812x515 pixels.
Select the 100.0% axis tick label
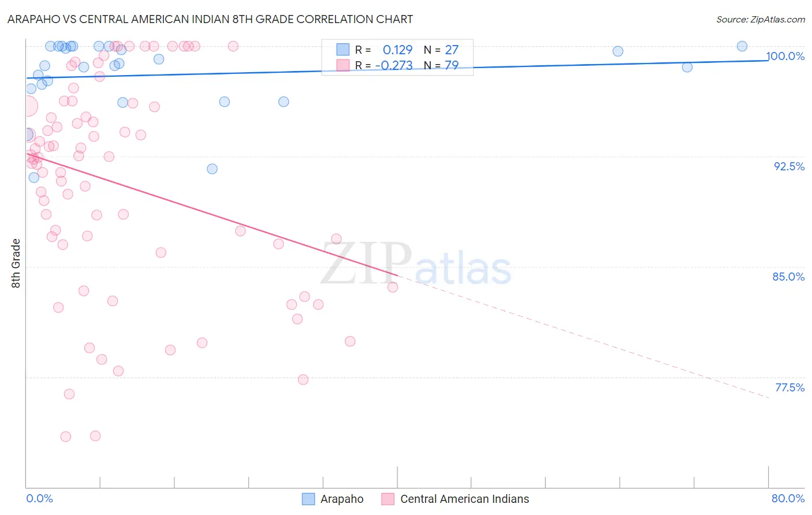(785, 56)
